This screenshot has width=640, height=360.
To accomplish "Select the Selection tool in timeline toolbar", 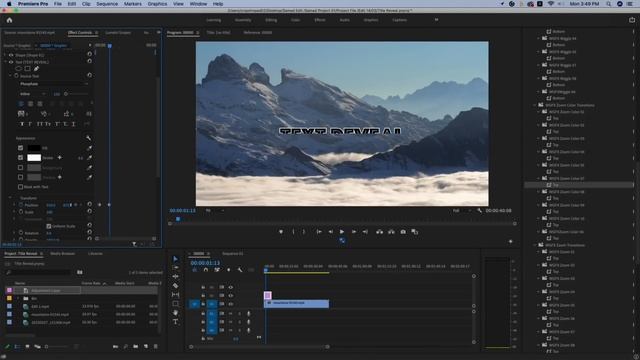I will (176, 259).
